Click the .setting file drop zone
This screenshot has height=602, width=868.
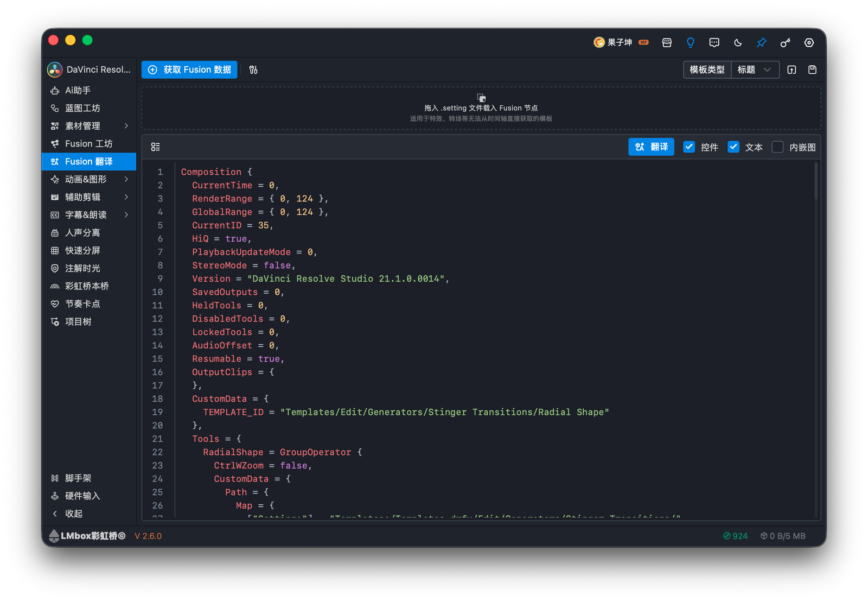(481, 107)
